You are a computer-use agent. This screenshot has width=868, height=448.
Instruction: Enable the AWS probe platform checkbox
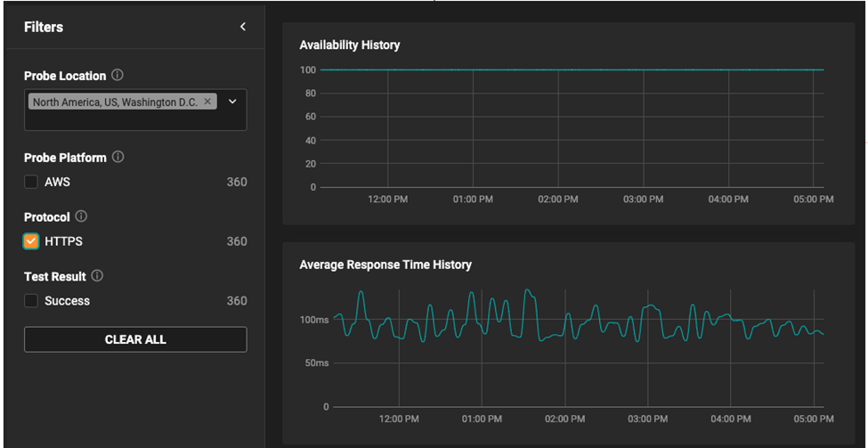tap(31, 182)
